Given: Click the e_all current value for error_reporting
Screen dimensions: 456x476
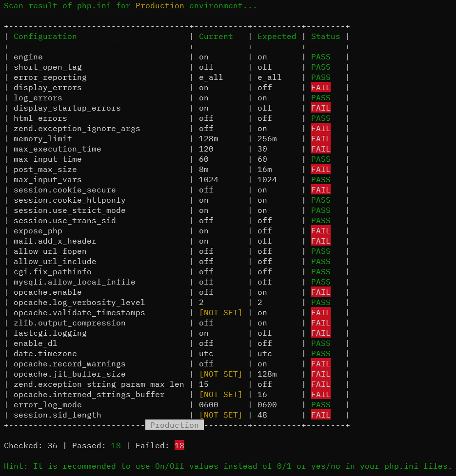Looking at the screenshot, I should (x=211, y=77).
